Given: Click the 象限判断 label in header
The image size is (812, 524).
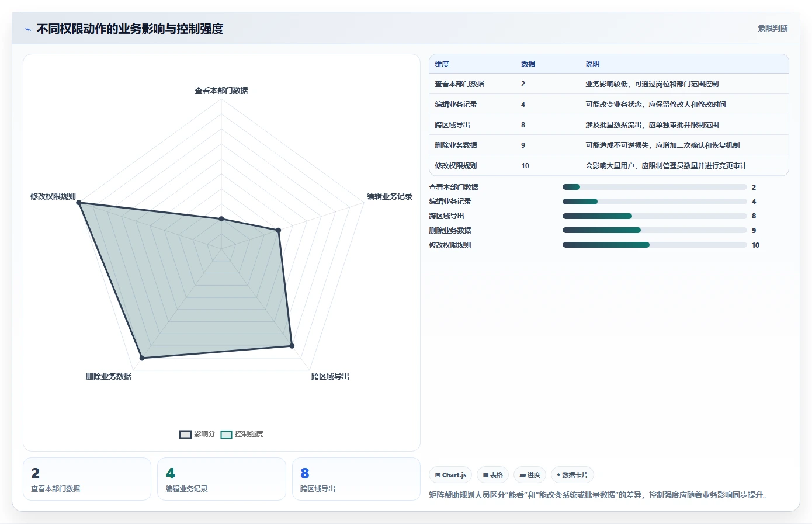Looking at the screenshot, I should click(x=772, y=28).
